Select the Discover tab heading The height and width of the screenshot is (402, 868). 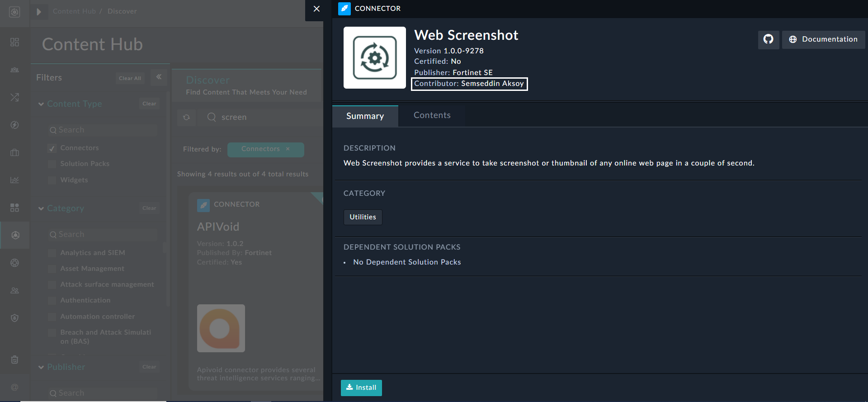click(x=208, y=80)
